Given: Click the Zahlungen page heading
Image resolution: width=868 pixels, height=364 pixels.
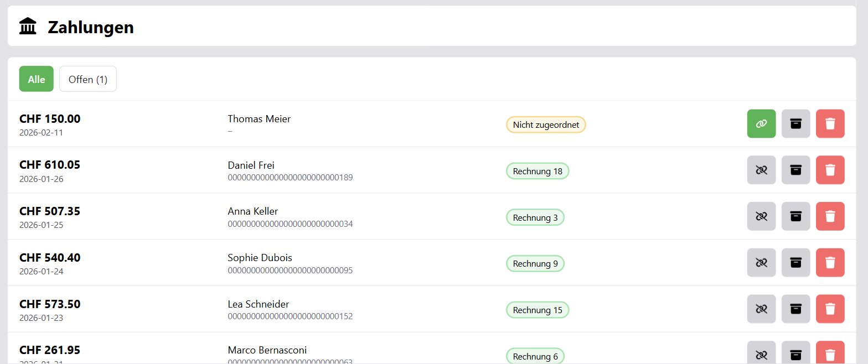Looking at the screenshot, I should tap(91, 27).
